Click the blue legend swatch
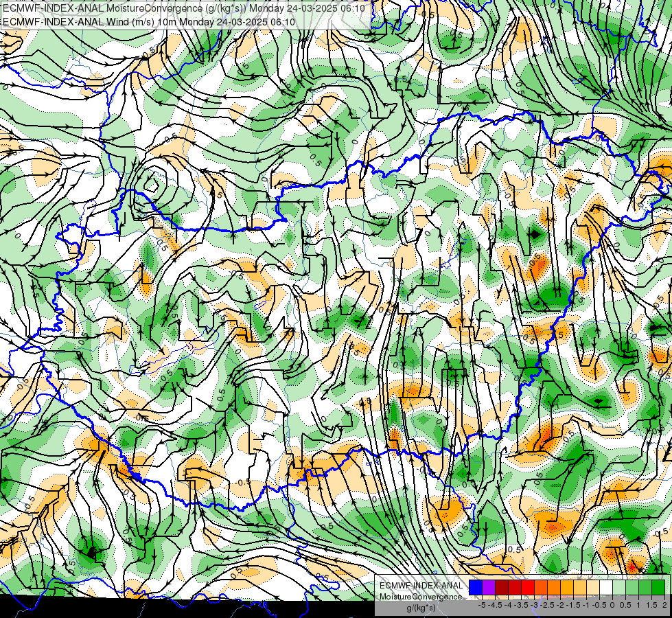The width and height of the screenshot is (672, 618). (x=476, y=588)
